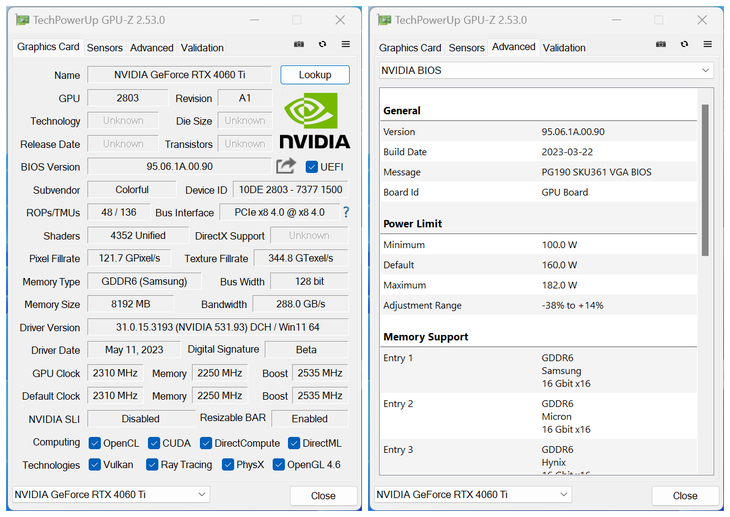Open the hamburger menu in the Advanced window
Viewport: 730px width, 517px height.
[x=707, y=45]
